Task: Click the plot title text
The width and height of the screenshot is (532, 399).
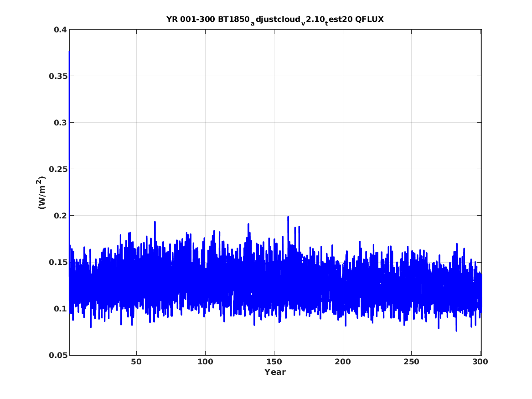Action: (275, 20)
